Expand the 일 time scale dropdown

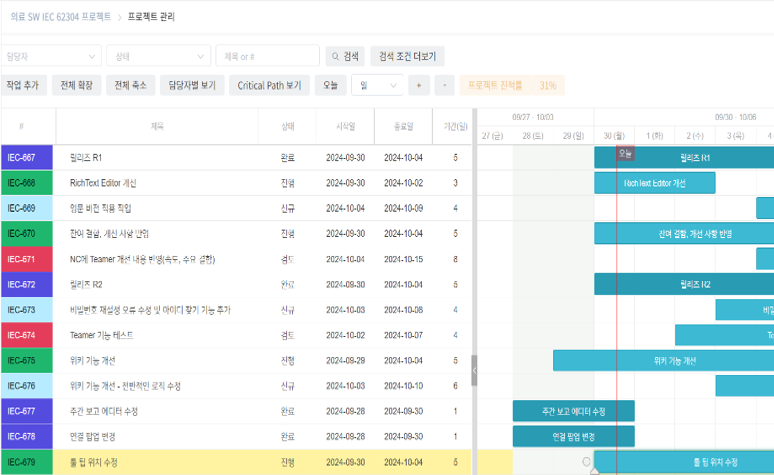click(377, 86)
